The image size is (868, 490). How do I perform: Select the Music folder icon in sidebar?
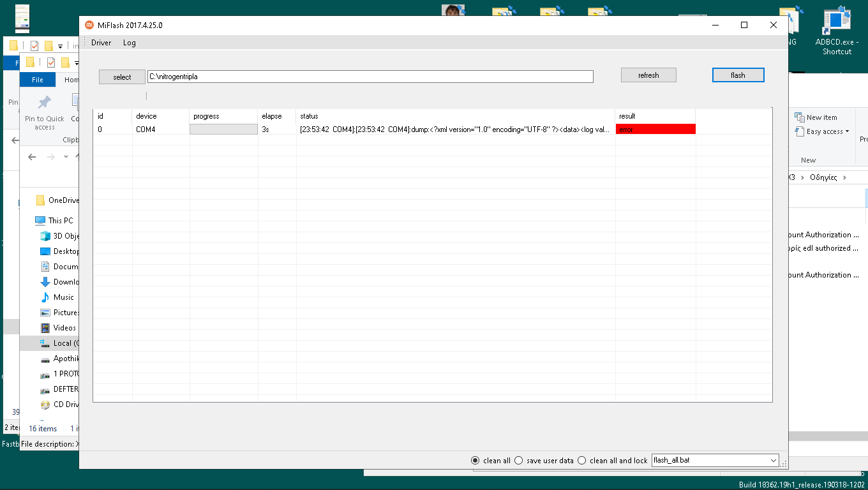pos(45,297)
